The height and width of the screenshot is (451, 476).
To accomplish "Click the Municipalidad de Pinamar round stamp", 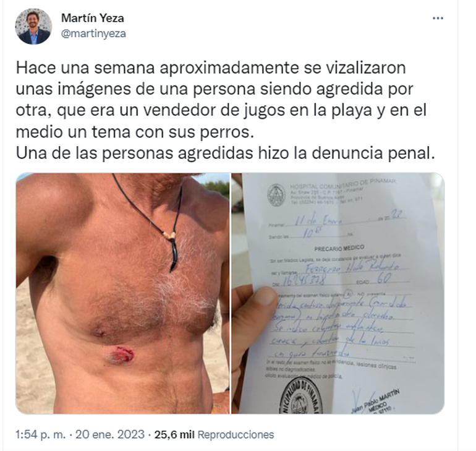I will click(300, 397).
